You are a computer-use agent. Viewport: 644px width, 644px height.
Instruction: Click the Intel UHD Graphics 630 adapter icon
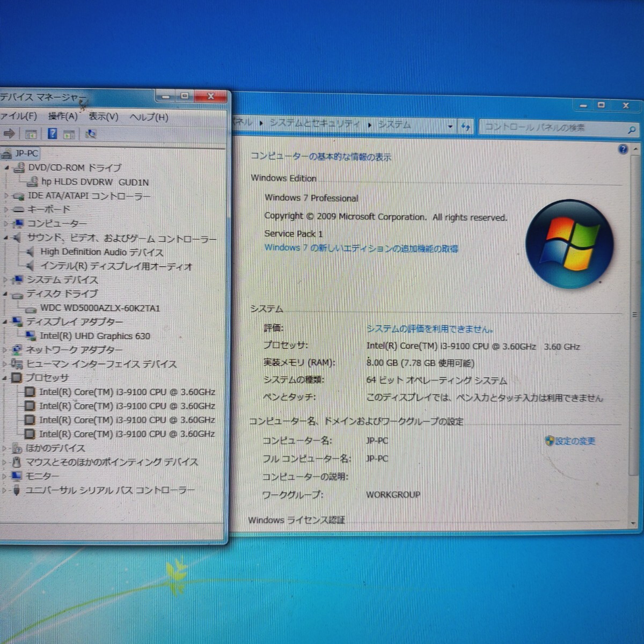(x=31, y=336)
